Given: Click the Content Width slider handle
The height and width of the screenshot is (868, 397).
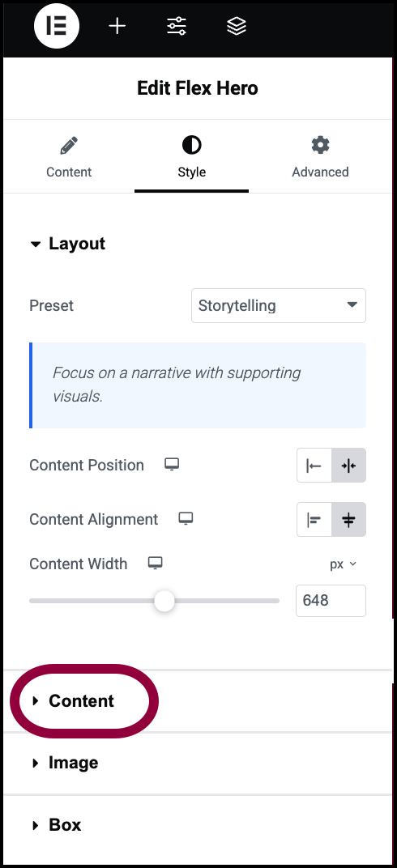Looking at the screenshot, I should point(164,601).
